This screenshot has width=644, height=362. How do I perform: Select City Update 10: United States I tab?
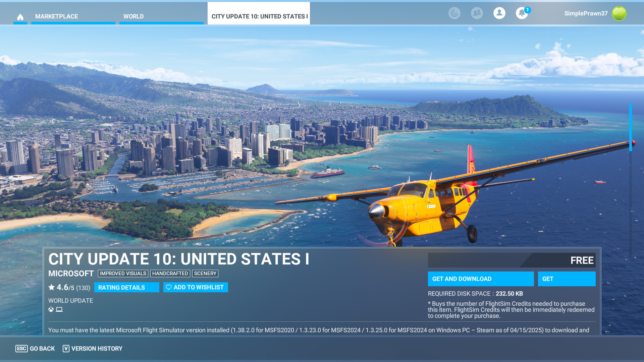pos(259,13)
